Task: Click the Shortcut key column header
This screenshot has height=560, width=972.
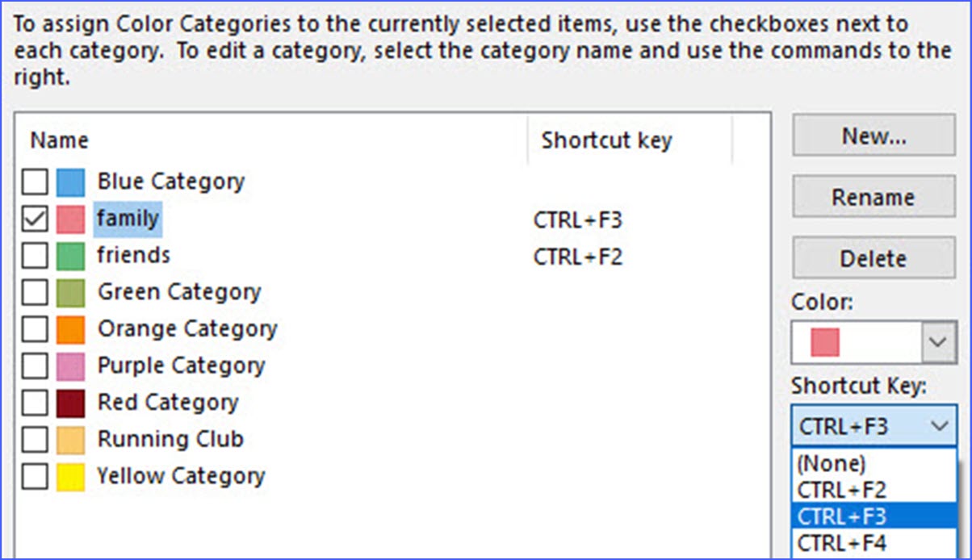Action: [606, 140]
